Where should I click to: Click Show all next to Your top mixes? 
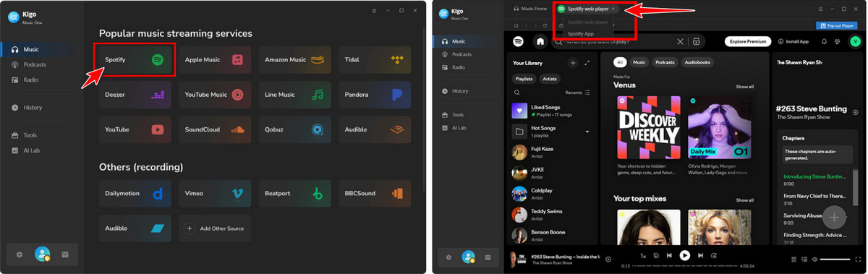(x=745, y=200)
